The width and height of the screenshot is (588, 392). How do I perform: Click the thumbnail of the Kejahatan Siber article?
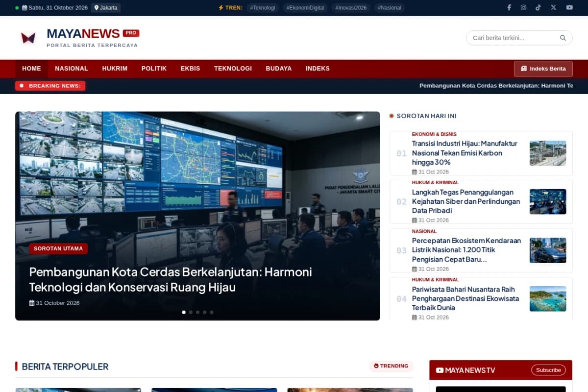(x=548, y=202)
